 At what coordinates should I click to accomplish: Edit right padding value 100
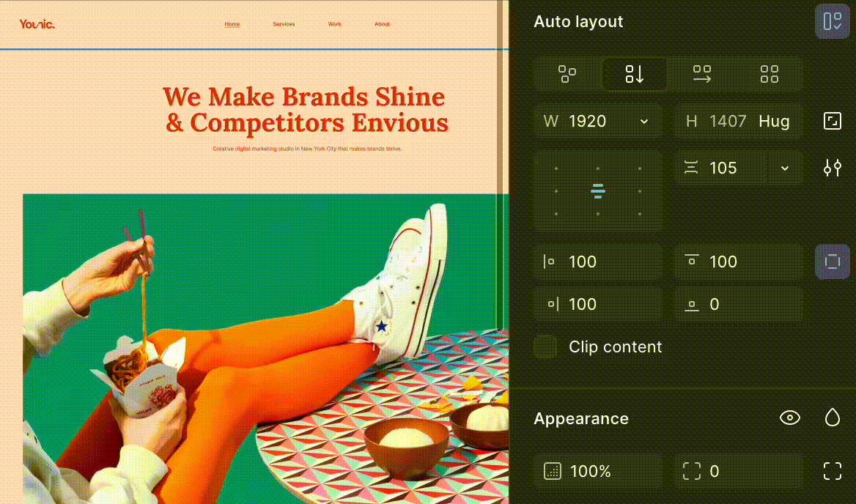pos(598,304)
